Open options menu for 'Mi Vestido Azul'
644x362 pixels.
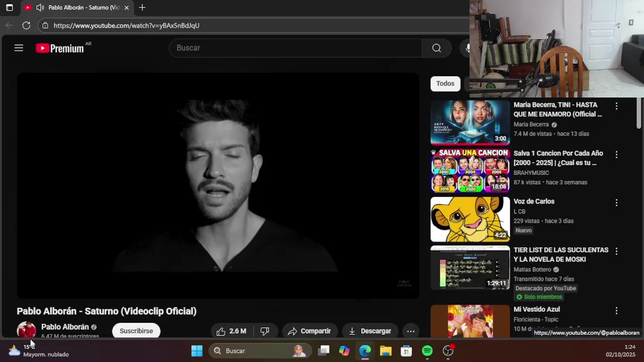[x=616, y=311]
